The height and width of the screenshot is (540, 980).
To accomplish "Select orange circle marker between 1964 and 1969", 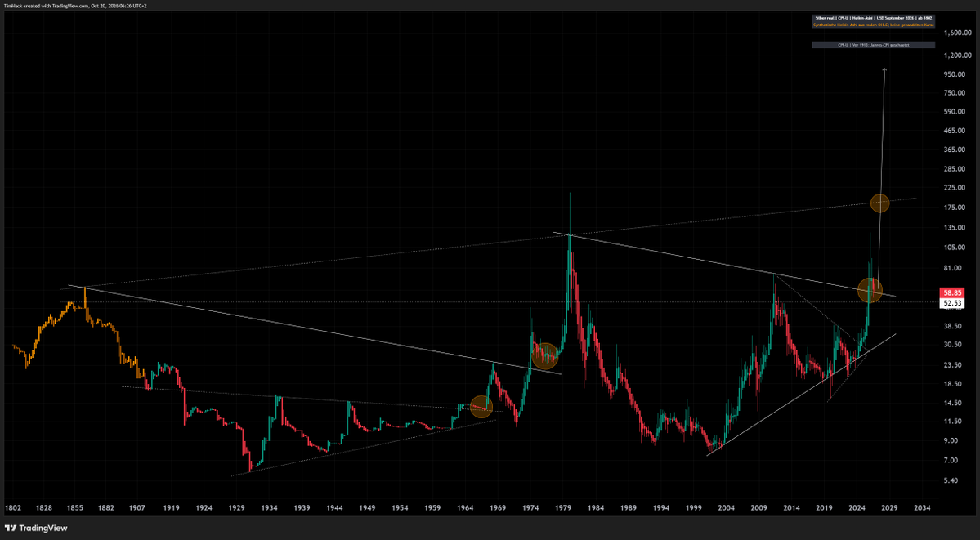I will (481, 407).
